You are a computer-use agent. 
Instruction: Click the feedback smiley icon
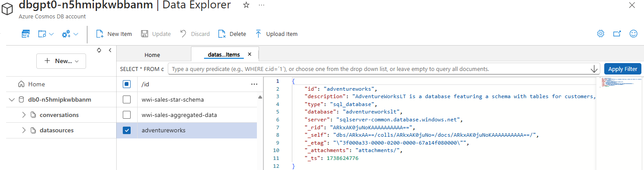click(x=633, y=34)
